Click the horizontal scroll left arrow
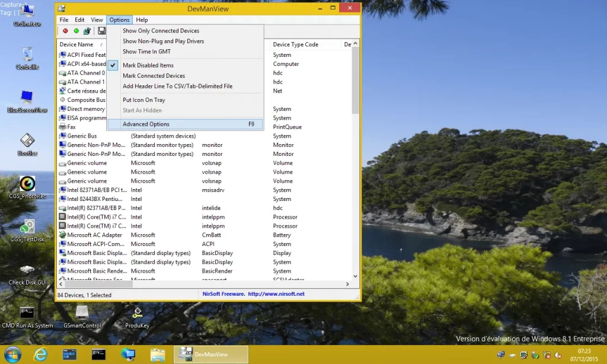Viewport: 607px width, 364px height. [x=61, y=284]
